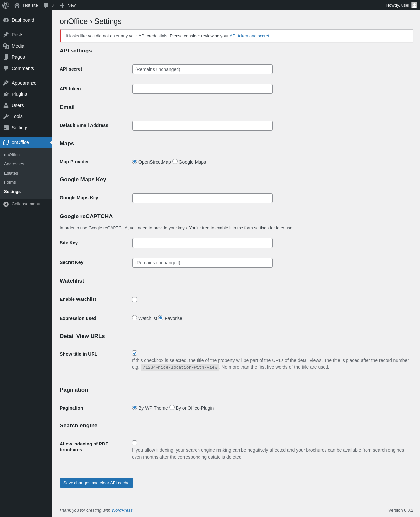Click the Comments speech bubble sidebar icon

[6, 68]
